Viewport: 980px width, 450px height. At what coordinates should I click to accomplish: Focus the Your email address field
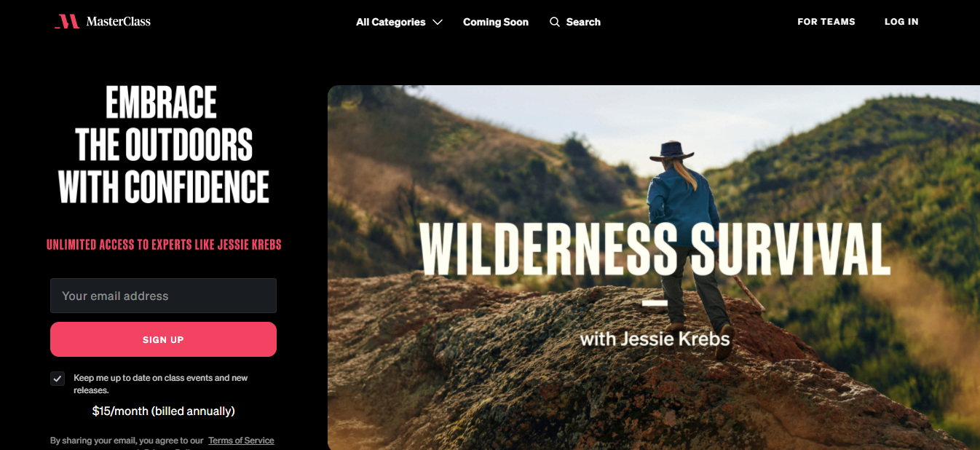[x=163, y=296]
